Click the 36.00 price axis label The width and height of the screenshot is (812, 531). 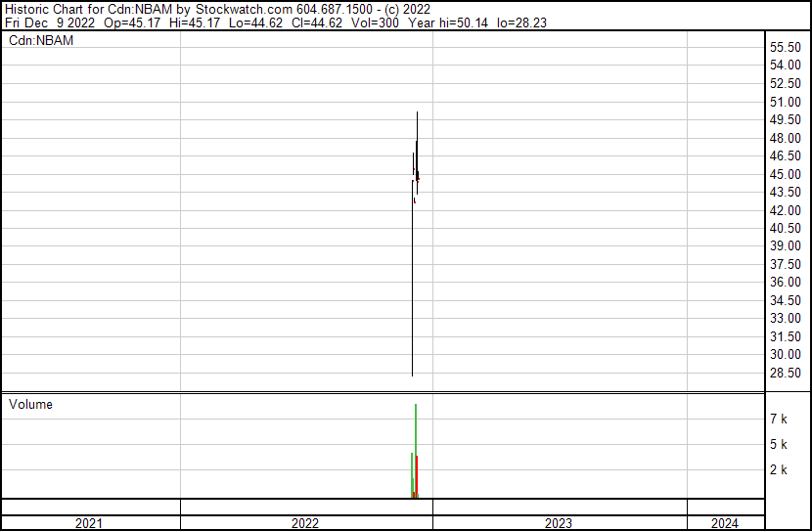[x=786, y=282]
